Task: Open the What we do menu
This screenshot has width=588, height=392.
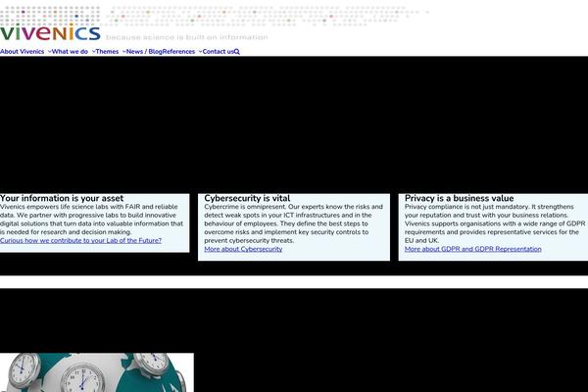Action: tap(71, 52)
